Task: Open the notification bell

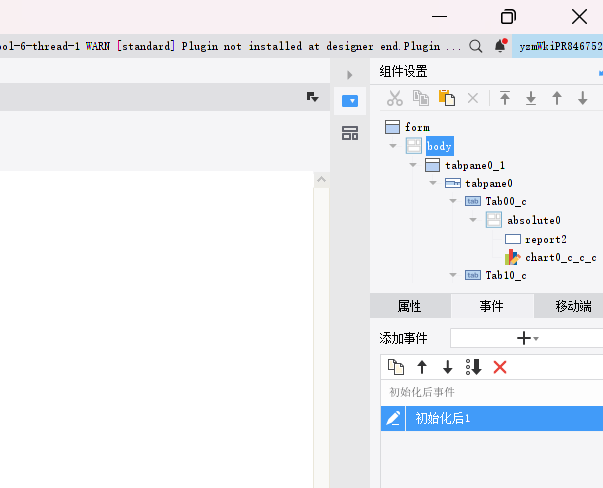Action: pyautogui.click(x=500, y=46)
